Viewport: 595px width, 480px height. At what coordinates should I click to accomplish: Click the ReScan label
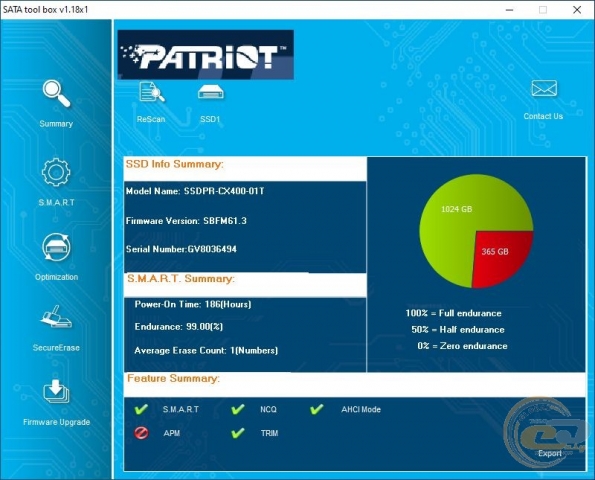pyautogui.click(x=151, y=119)
